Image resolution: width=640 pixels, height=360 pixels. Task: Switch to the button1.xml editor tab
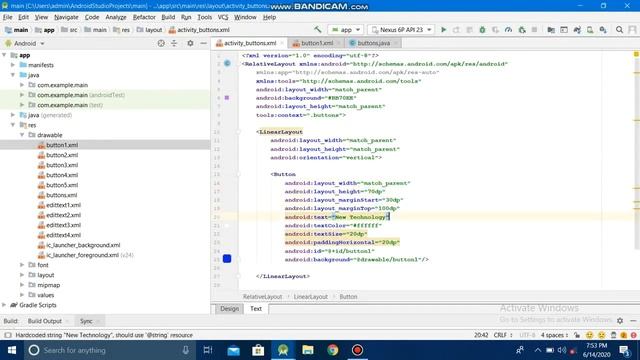(x=316, y=43)
